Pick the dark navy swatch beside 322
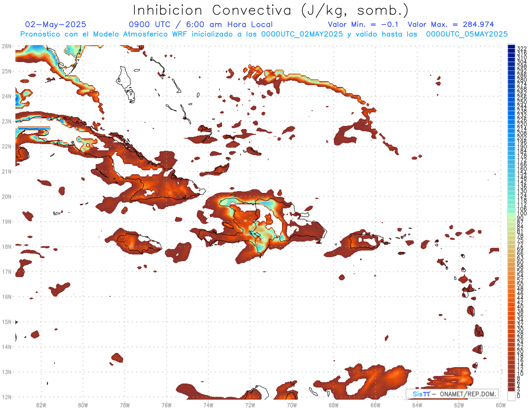The height and width of the screenshot is (411, 532). point(512,47)
